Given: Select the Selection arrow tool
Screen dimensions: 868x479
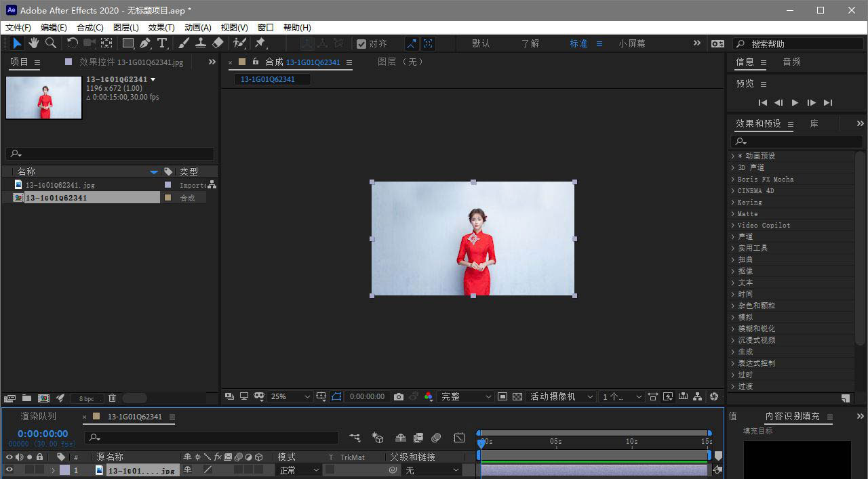Looking at the screenshot, I should (17, 43).
